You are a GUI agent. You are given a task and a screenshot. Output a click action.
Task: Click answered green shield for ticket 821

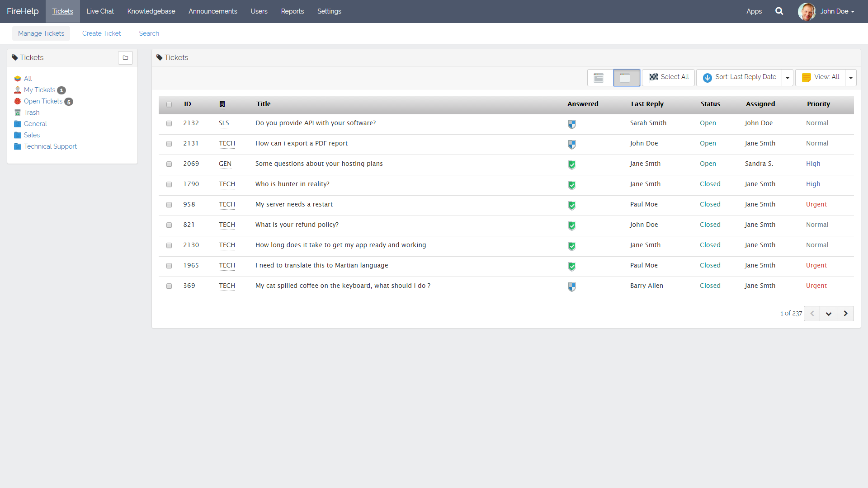coord(572,226)
